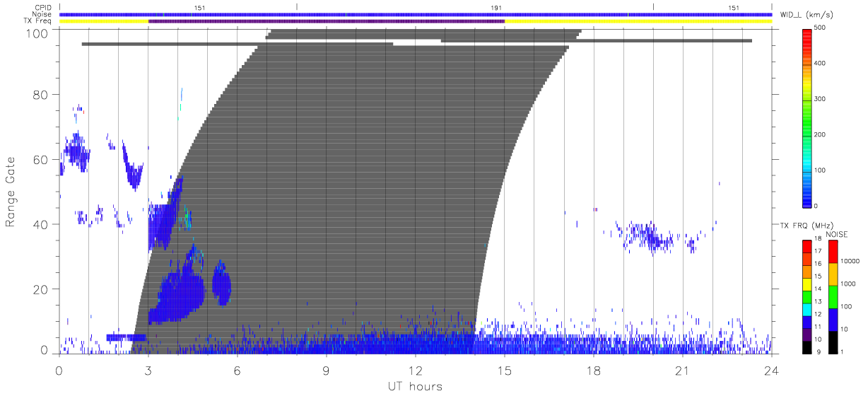Click the 14 label on TX FRQ scale
868x401 pixels.
[819, 289]
